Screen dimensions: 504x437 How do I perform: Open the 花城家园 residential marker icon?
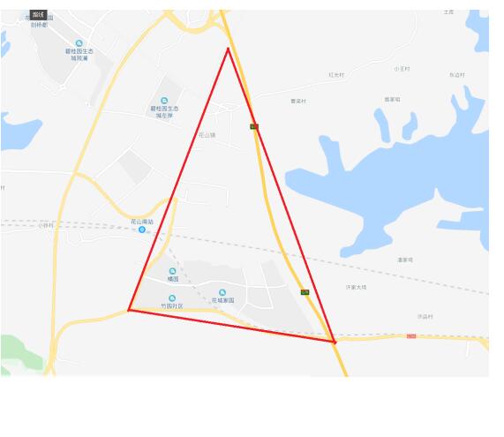click(x=222, y=292)
